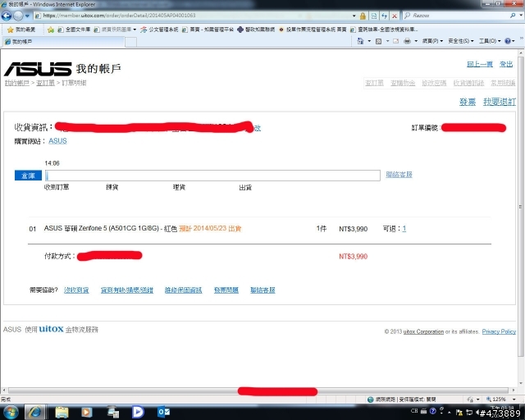Open the 安全性(S) Safety menu

pos(461,41)
